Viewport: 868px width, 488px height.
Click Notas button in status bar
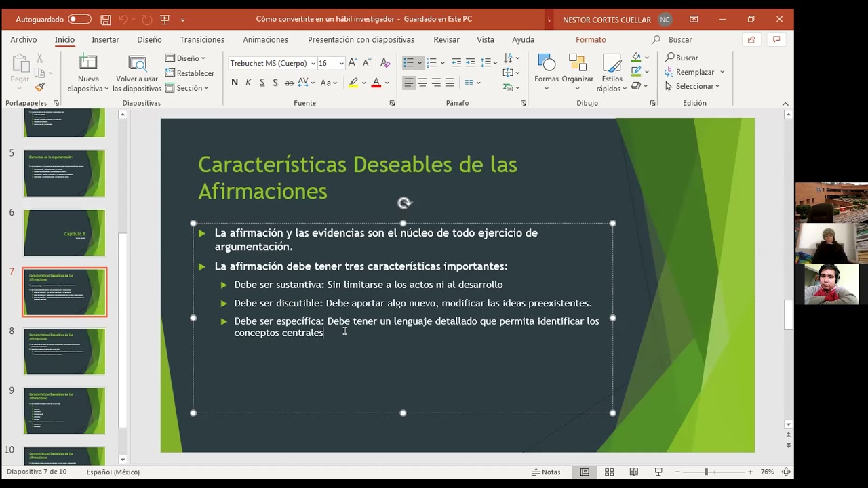tap(546, 472)
